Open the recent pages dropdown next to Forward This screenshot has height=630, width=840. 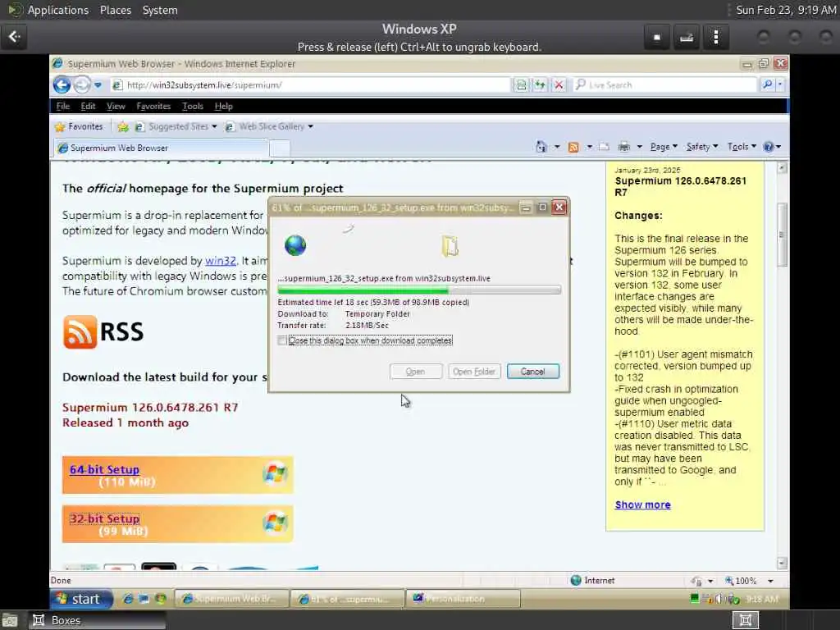(x=98, y=84)
